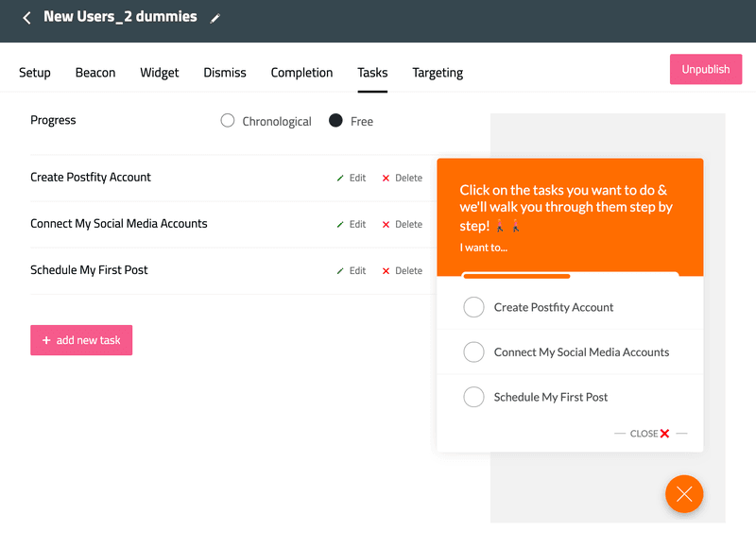Click the orange progress bar in the preview
Image resolution: width=756 pixels, height=548 pixels.
(517, 276)
